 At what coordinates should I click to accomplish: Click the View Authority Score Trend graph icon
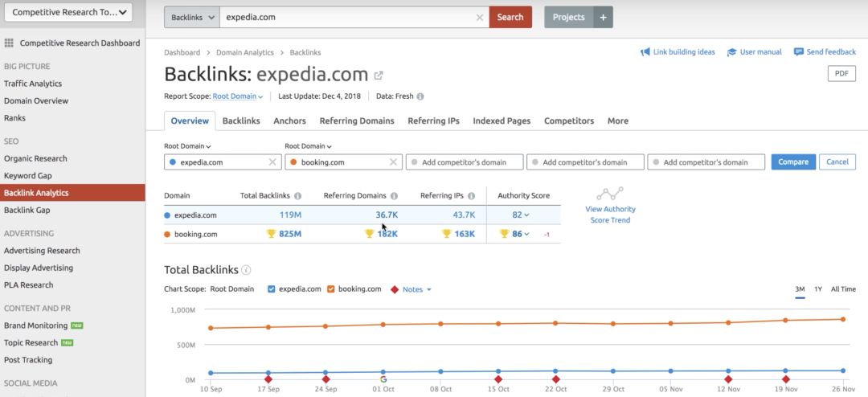click(610, 194)
